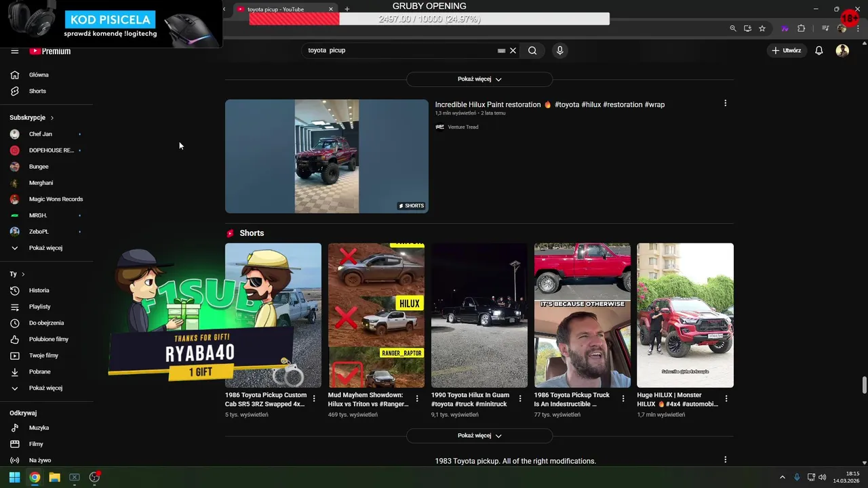This screenshot has width=868, height=488.
Task: Open YouTube account avatar menu
Action: pos(842,50)
